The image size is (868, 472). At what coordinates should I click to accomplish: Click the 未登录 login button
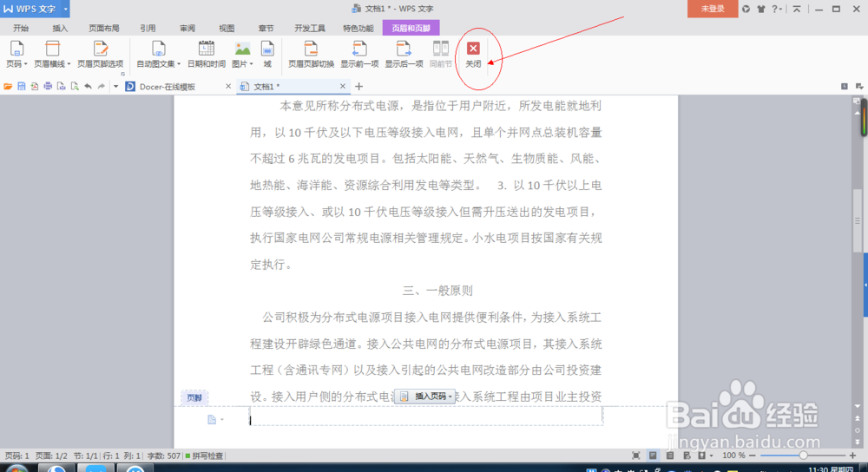[x=713, y=9]
